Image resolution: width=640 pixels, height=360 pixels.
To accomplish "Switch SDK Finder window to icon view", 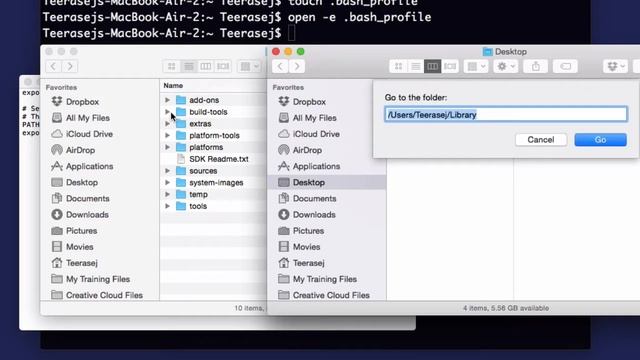I will 171,66.
